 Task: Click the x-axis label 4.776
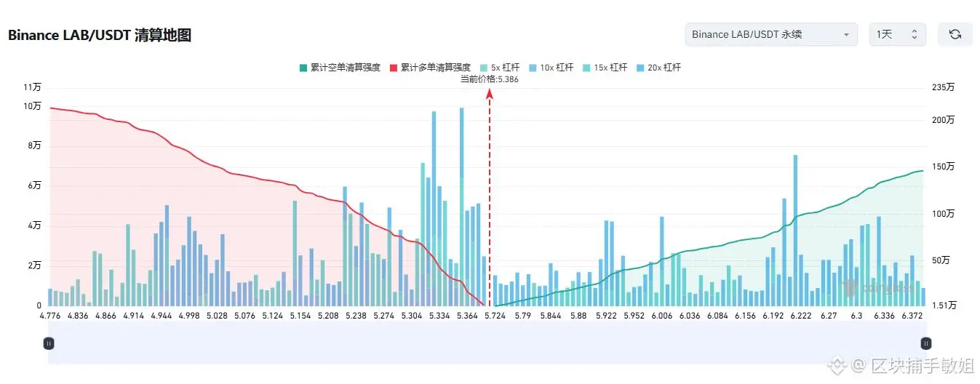click(49, 316)
